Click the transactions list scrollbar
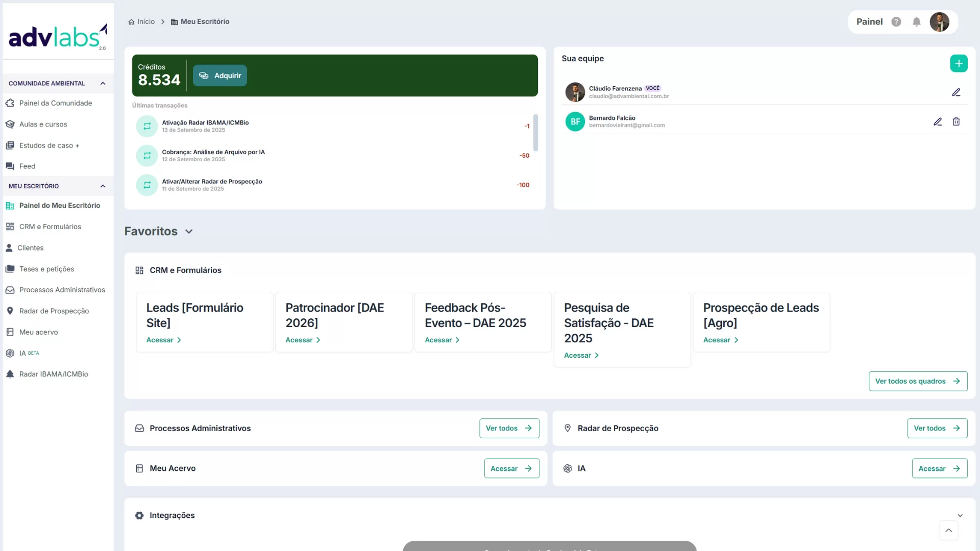Screen dimensions: 980x551 tap(535, 133)
